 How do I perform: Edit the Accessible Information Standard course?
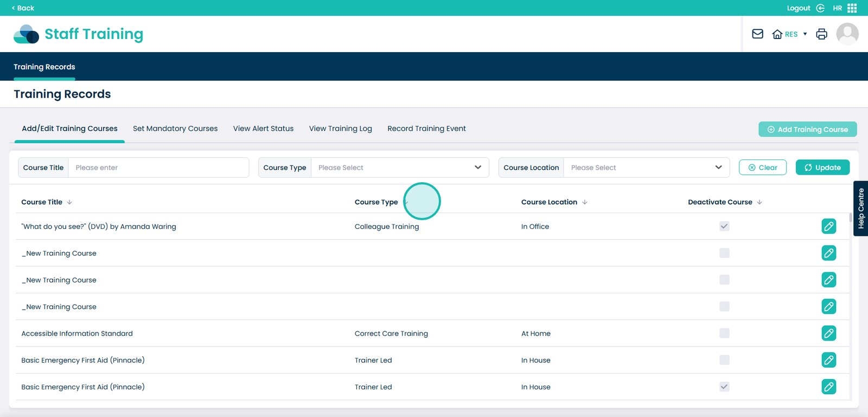tap(828, 333)
